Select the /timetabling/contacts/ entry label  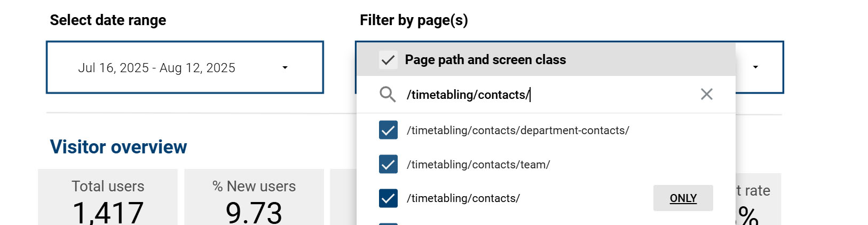pyautogui.click(x=463, y=198)
